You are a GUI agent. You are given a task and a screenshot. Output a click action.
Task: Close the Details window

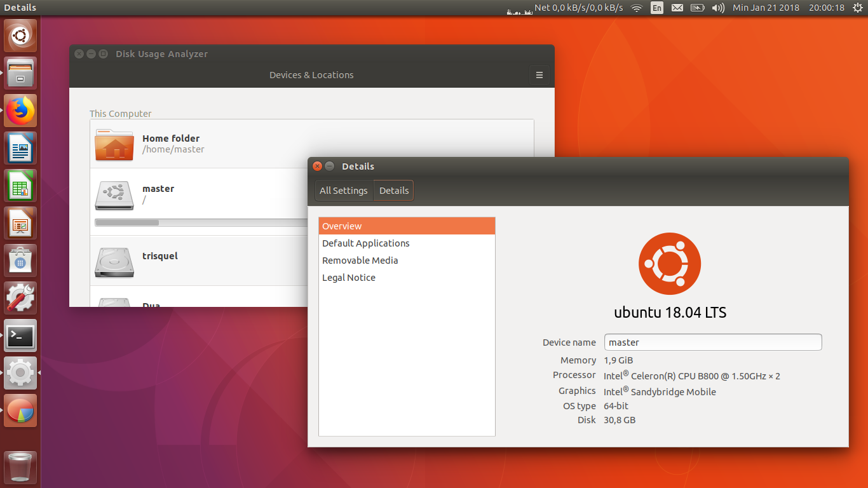318,166
